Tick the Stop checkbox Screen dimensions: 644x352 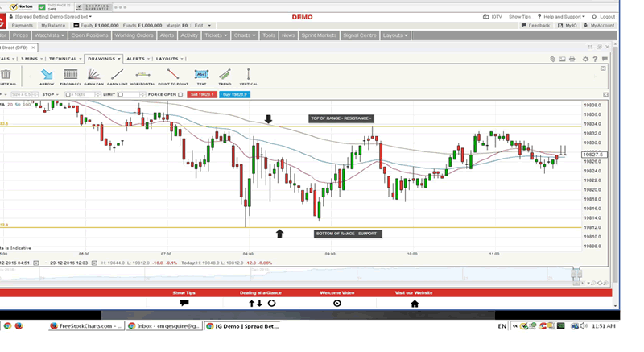click(68, 94)
